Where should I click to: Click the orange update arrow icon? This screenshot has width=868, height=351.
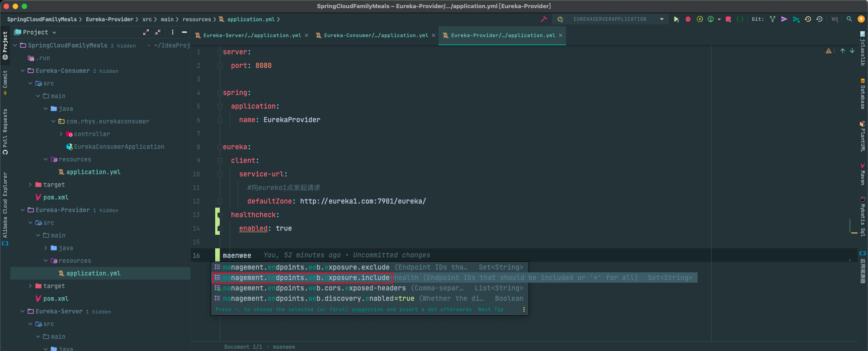pos(861,19)
